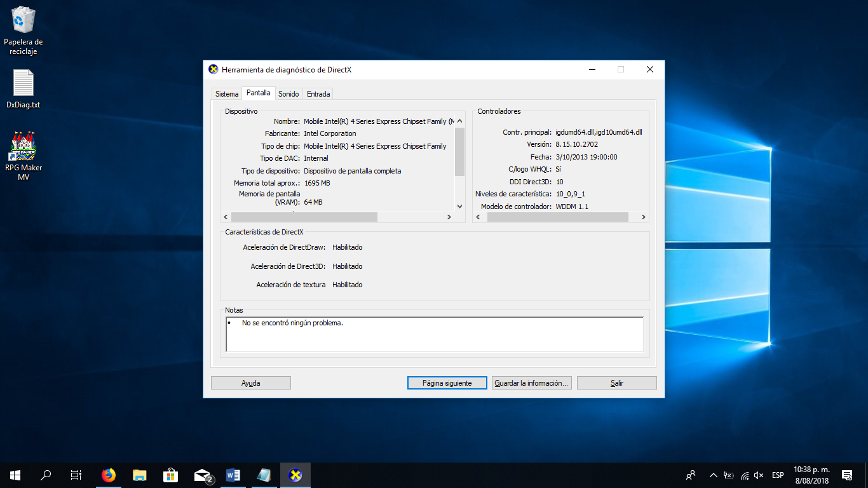This screenshot has height=488, width=868.
Task: Open taskbar search magnifier
Action: pos(46,475)
